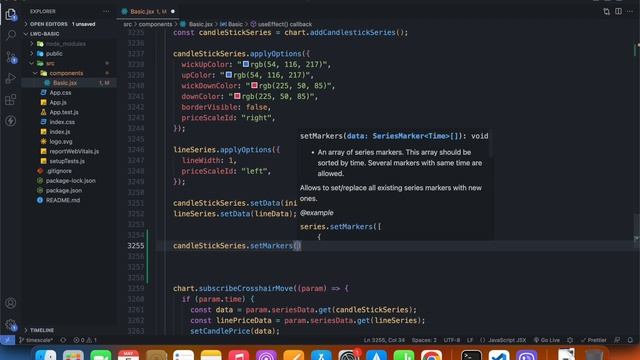Open the Explorer view in activity bar
This screenshot has height=360, width=640.
coord(11,15)
